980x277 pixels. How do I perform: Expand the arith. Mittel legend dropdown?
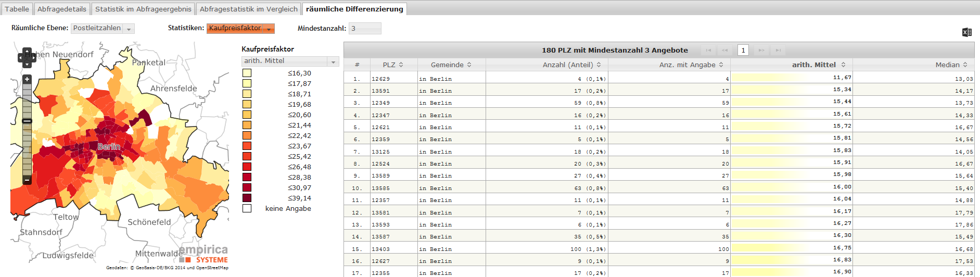pyautogui.click(x=334, y=61)
